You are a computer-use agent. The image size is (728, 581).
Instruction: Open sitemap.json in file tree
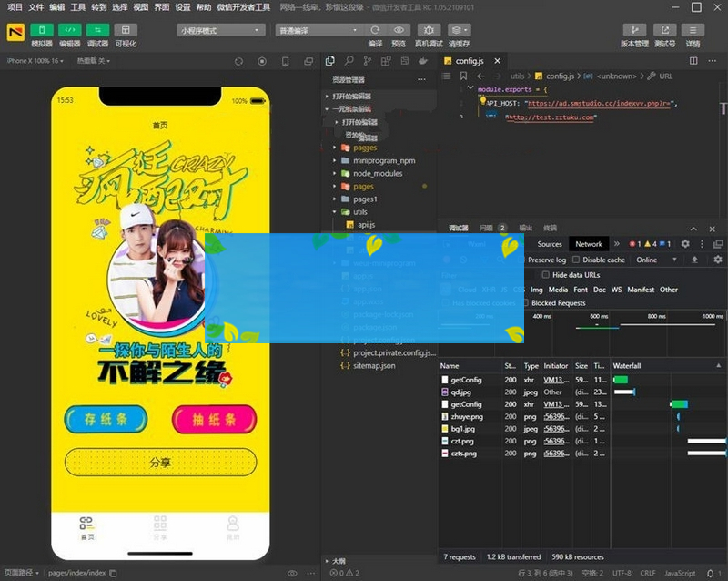[374, 365]
